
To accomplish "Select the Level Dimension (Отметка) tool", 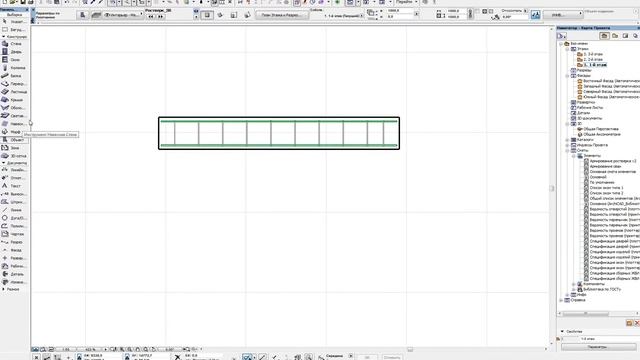I will click(14, 178).
